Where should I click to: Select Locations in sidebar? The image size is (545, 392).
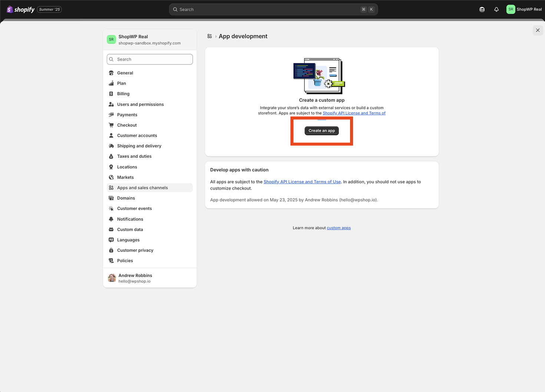pyautogui.click(x=150, y=167)
